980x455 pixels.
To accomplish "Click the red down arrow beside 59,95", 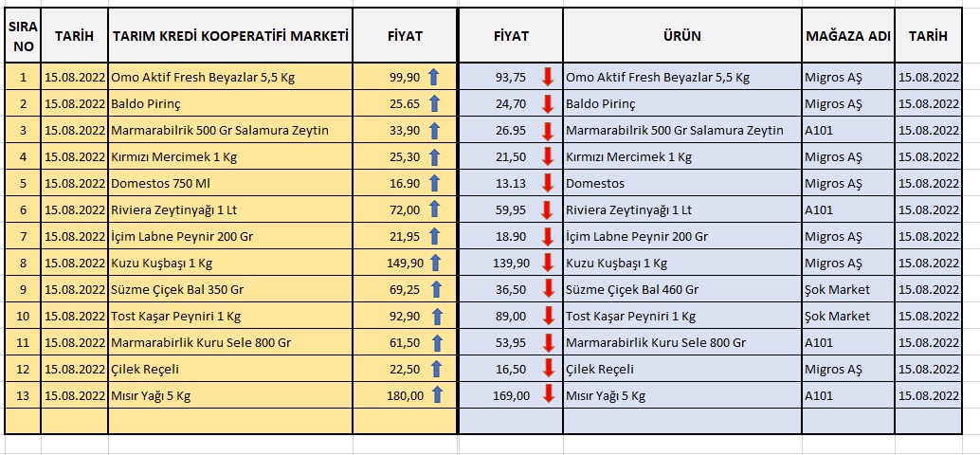I will [x=547, y=209].
